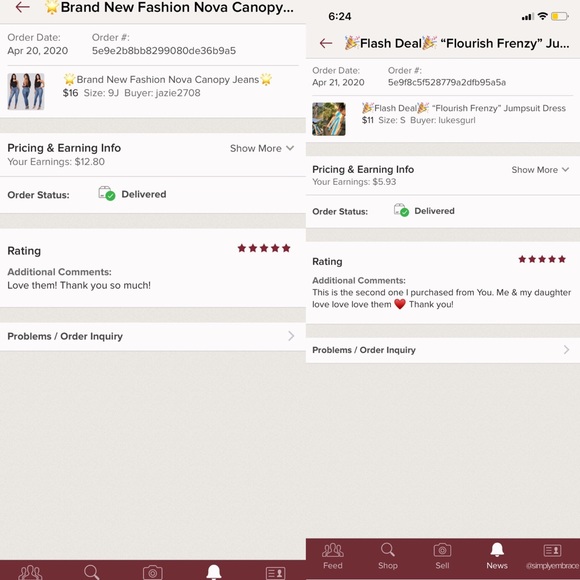This screenshot has width=580, height=580.
Task: Tap the back arrow beside the Flash Deal title
Action: [x=326, y=43]
